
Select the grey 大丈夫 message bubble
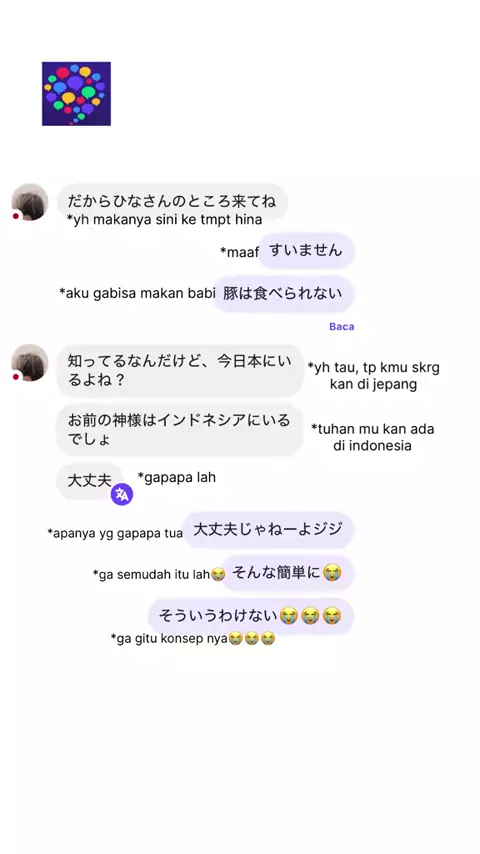click(x=90, y=480)
